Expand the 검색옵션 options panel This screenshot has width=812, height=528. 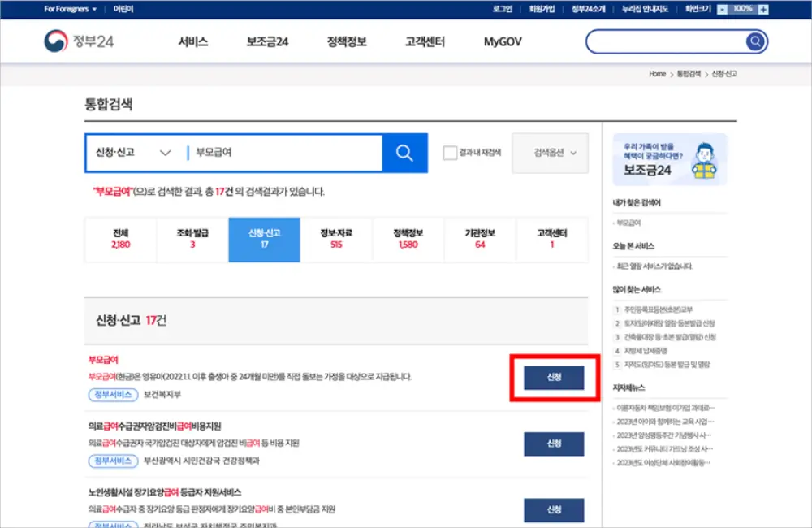point(550,154)
